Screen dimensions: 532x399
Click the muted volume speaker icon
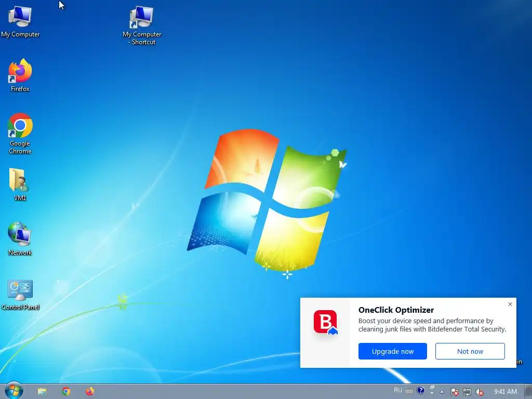pyautogui.click(x=480, y=392)
